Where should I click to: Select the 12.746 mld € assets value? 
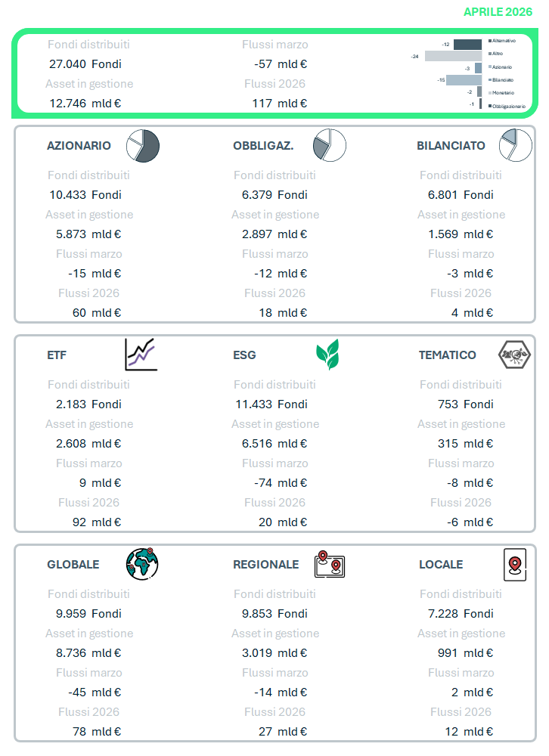[x=85, y=104]
